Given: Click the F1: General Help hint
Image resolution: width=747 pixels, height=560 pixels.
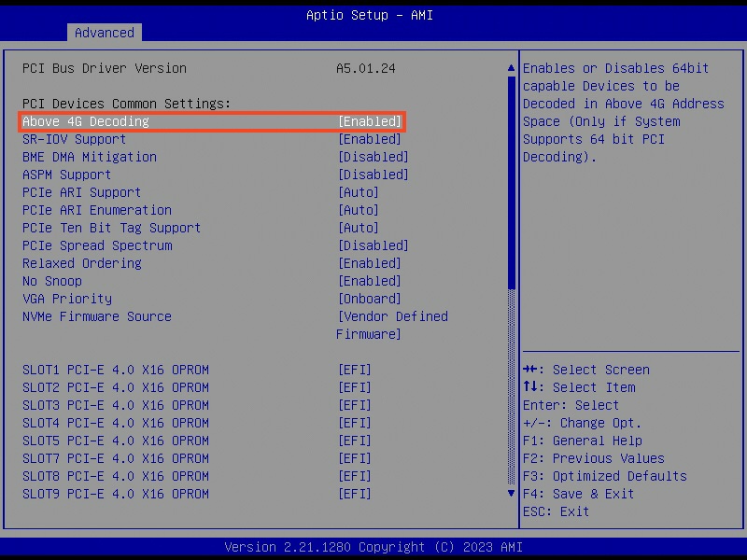Looking at the screenshot, I should click(x=582, y=441).
